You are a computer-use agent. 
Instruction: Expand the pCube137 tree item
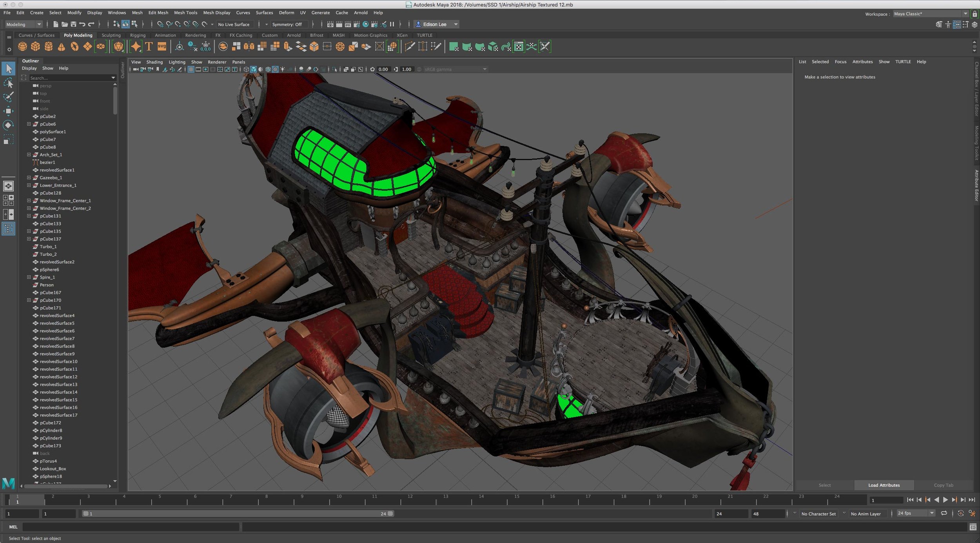coord(29,239)
